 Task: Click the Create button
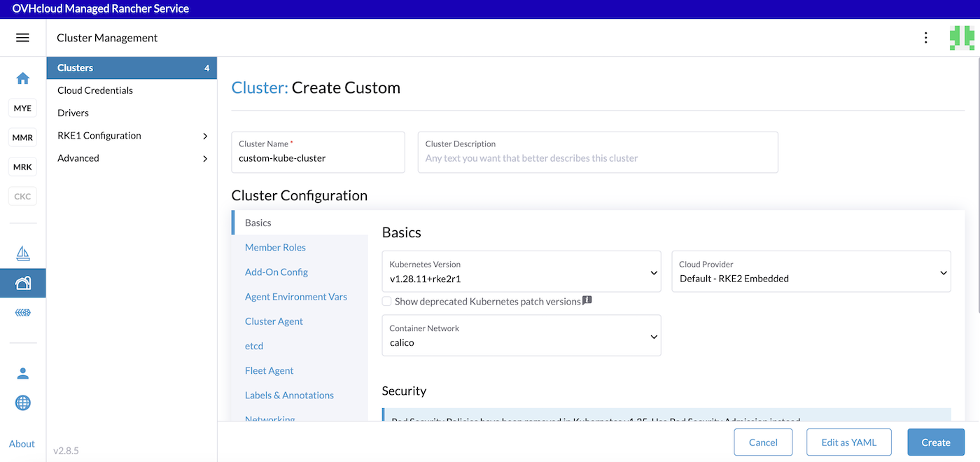[935, 442]
